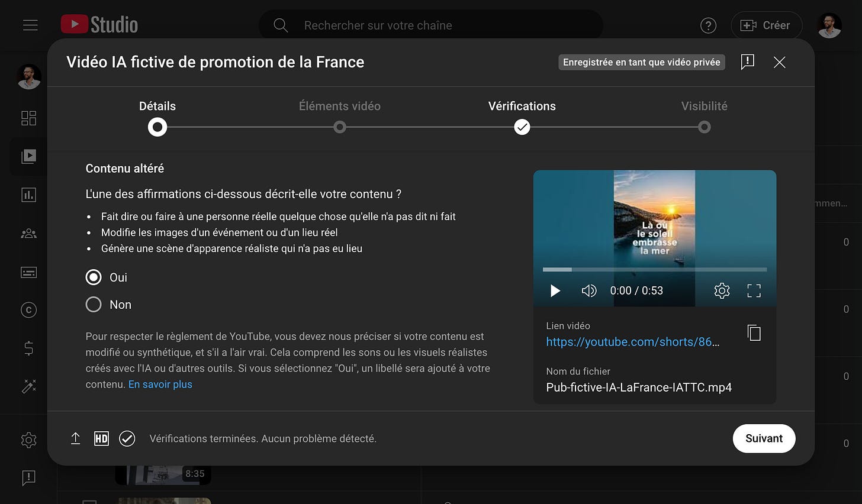Open the Community people icon in sidebar

(29, 234)
